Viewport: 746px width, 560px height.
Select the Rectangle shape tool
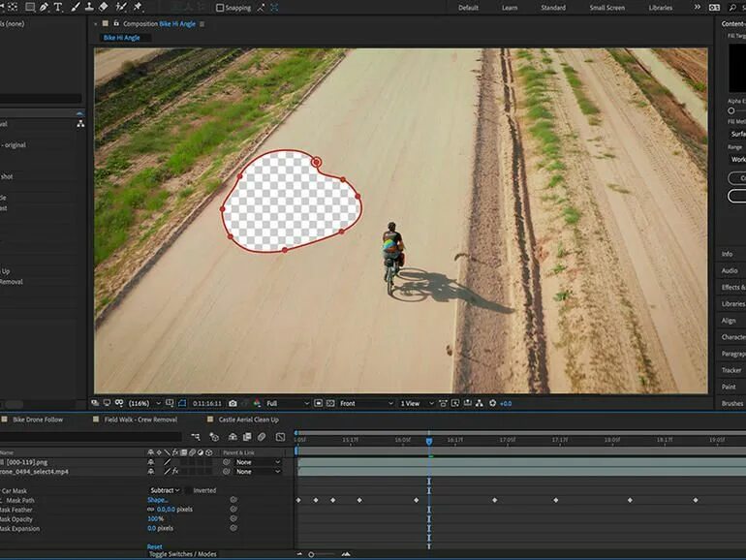(x=29, y=7)
